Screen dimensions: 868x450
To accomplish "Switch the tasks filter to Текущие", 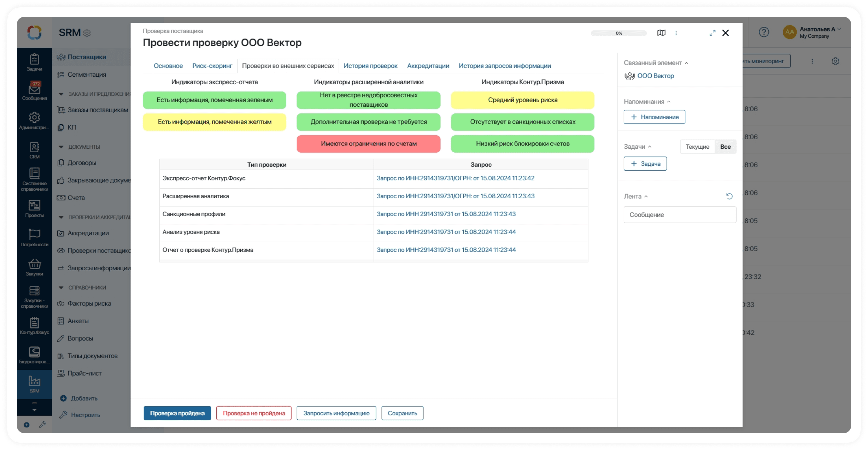I will [697, 147].
